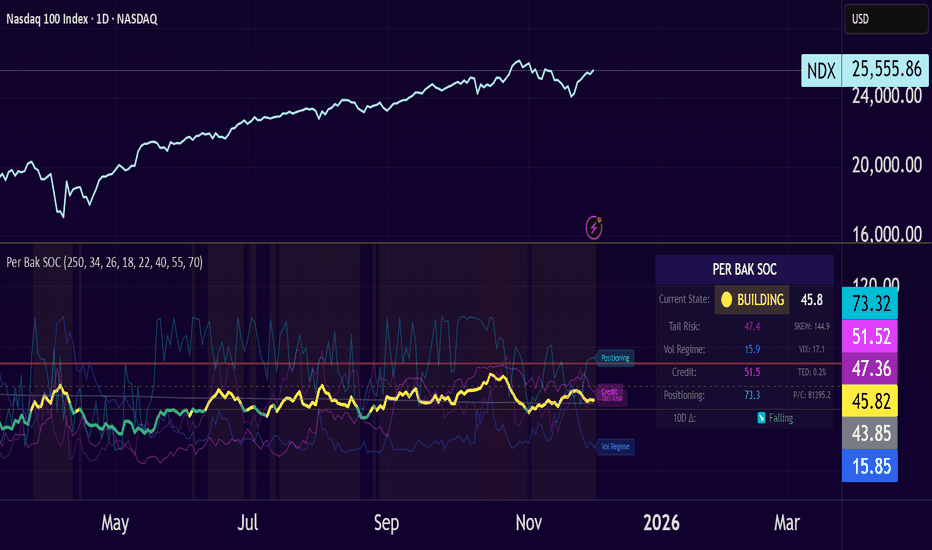
Task: Click the 25,555.86 current price tag
Action: tap(886, 69)
